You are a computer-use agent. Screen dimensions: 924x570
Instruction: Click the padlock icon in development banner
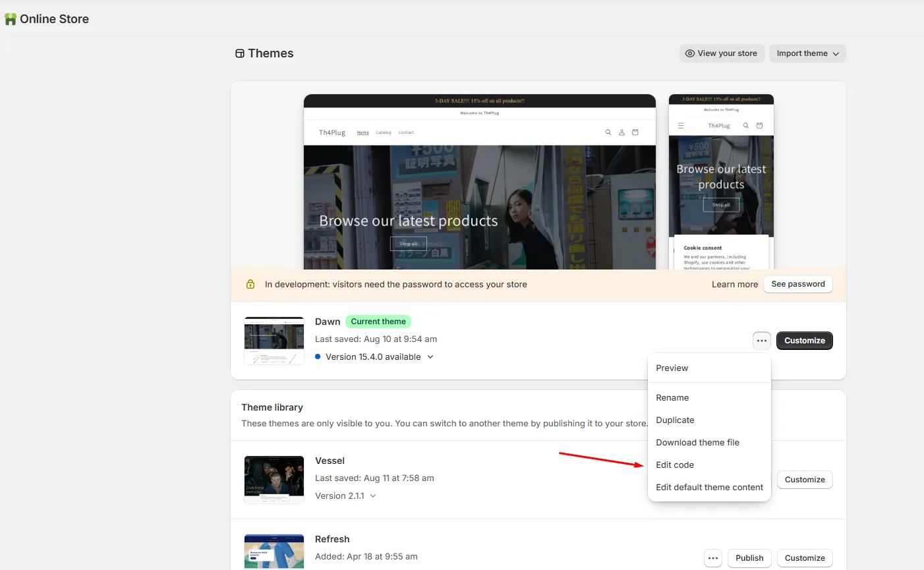pos(250,285)
